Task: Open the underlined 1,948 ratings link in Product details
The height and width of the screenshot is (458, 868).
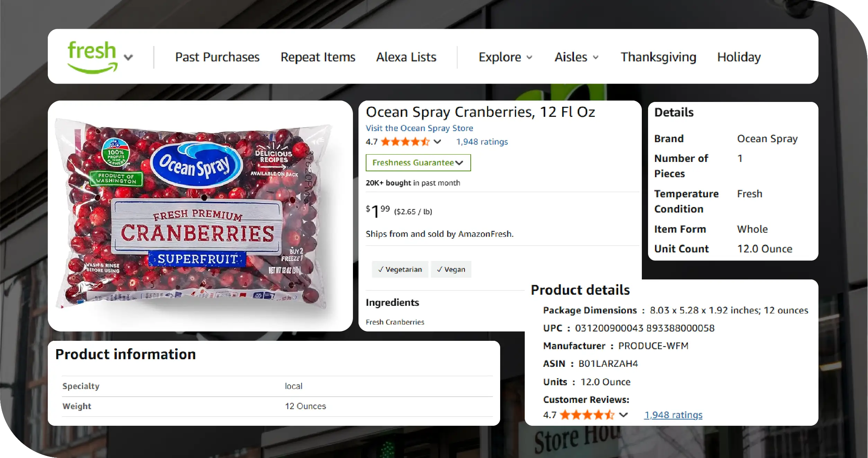Action: pyautogui.click(x=673, y=415)
